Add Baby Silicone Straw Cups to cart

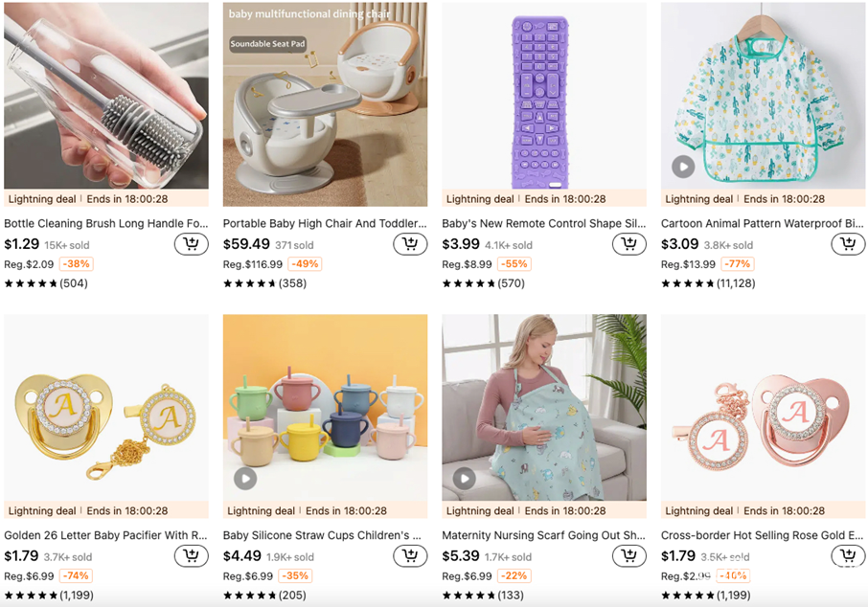pyautogui.click(x=410, y=556)
